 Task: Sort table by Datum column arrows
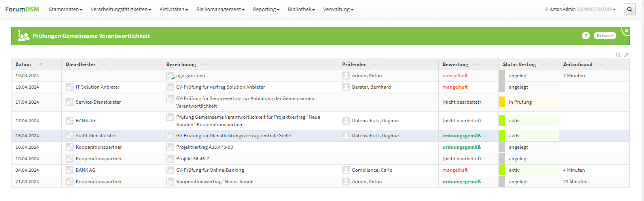(40, 64)
